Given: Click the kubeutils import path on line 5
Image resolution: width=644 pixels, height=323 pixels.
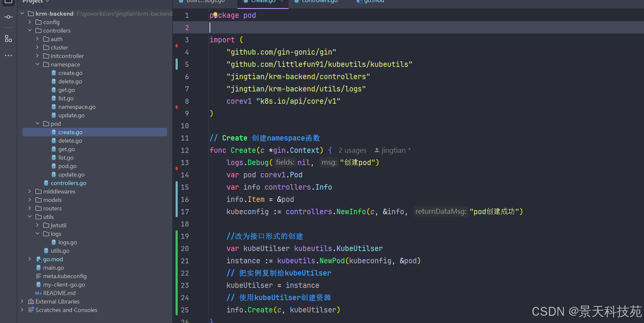Looking at the screenshot, I should click(319, 64).
